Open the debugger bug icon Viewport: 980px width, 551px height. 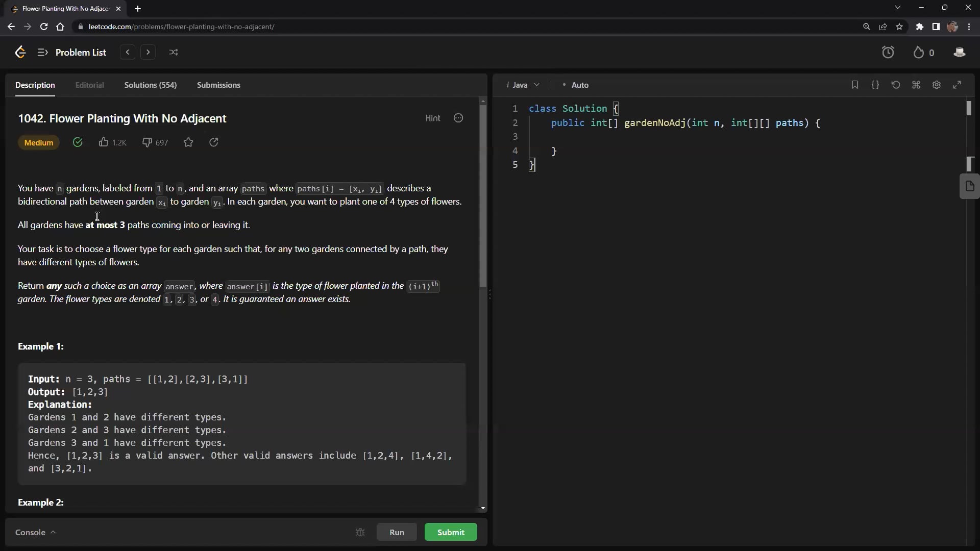360,532
